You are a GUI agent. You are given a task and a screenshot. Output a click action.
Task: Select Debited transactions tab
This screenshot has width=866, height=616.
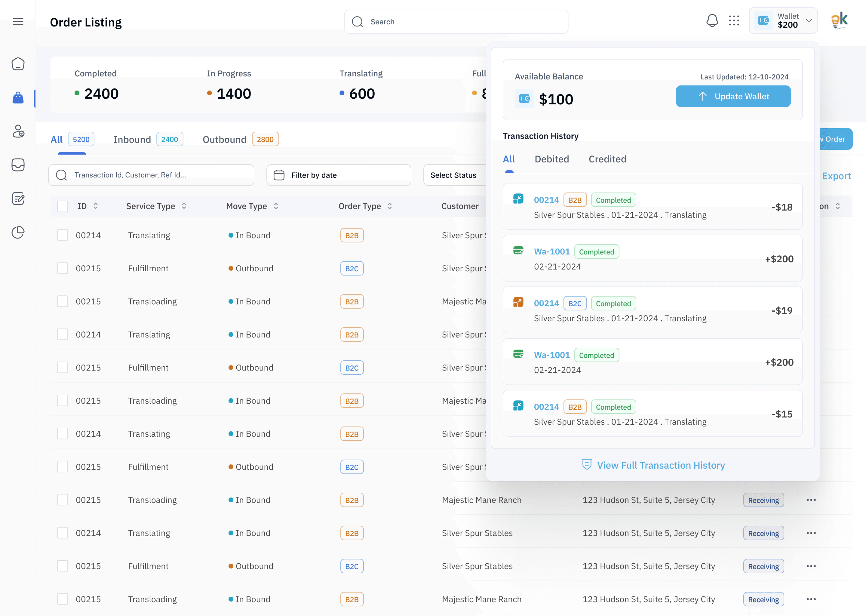[x=552, y=159]
